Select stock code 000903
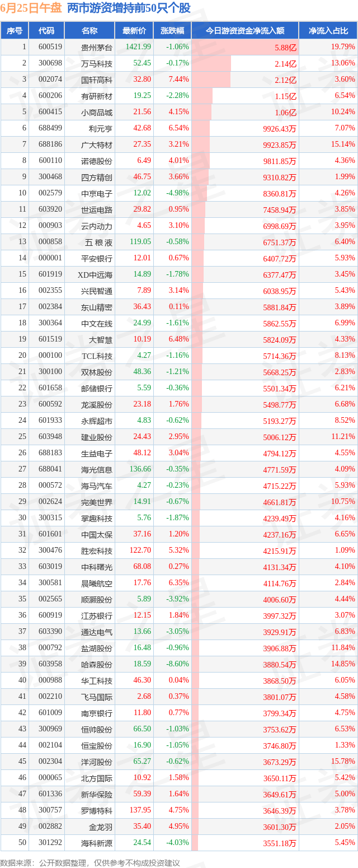Image resolution: width=358 pixels, height=868 pixels. point(50,226)
